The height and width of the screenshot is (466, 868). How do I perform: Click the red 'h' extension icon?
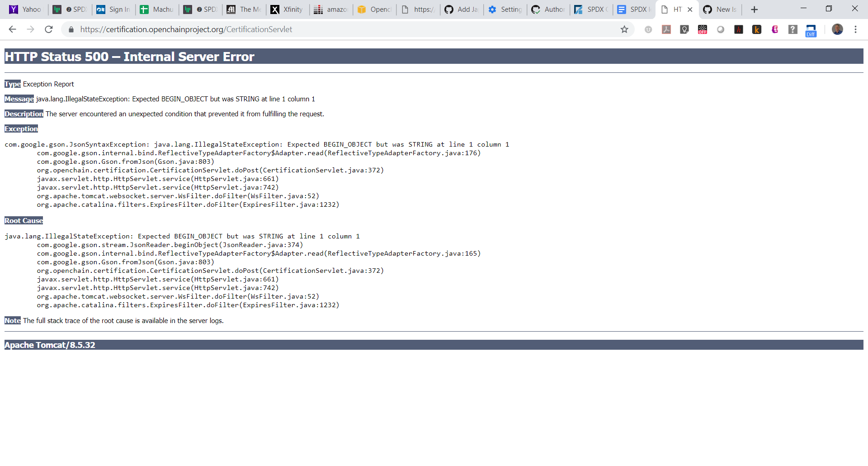[x=738, y=29]
